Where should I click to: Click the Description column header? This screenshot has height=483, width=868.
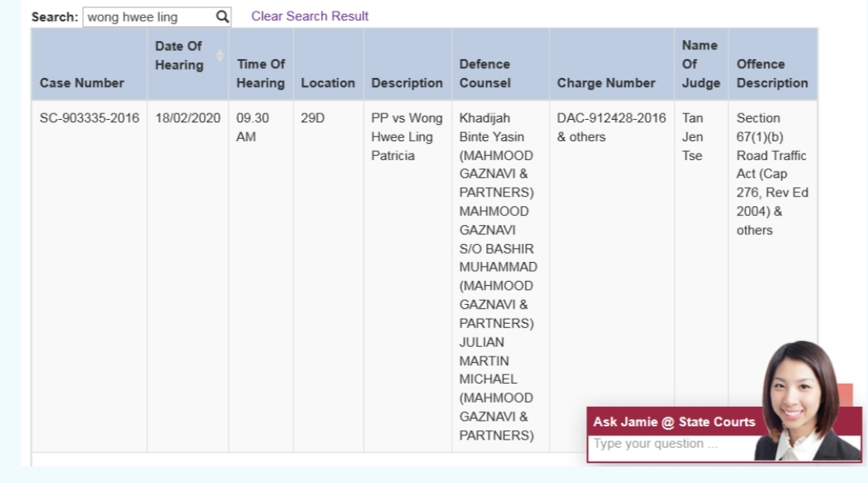407,64
